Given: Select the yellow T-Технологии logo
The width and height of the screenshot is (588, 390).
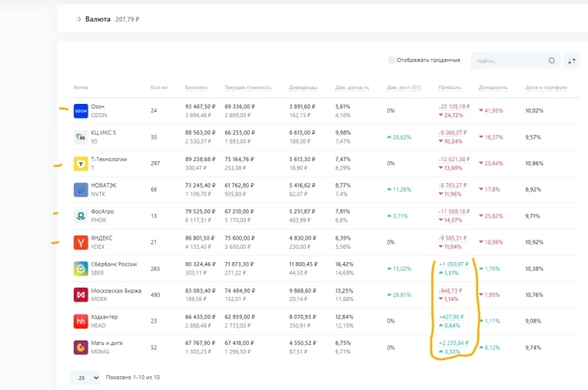Looking at the screenshot, I should 81,164.
